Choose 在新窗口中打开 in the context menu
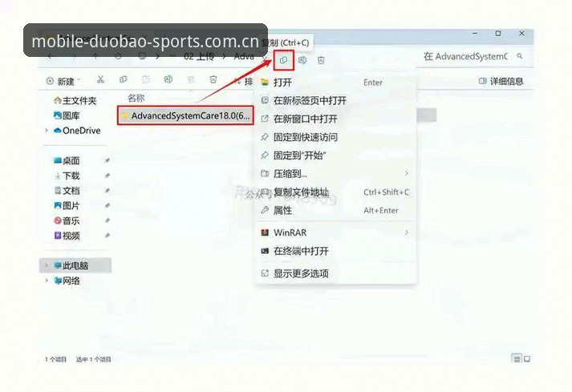Image resolution: width=572 pixels, height=392 pixels. [335, 119]
